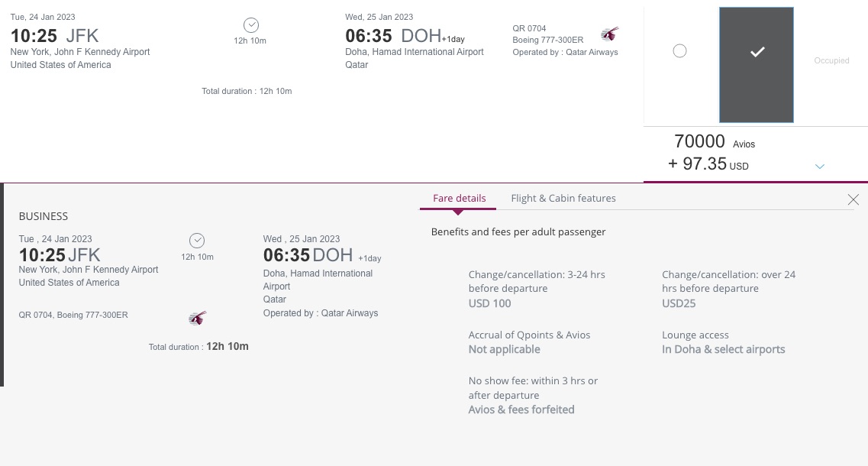Click the Total duration 12h 10m label
The height and width of the screenshot is (466, 868).
[247, 91]
